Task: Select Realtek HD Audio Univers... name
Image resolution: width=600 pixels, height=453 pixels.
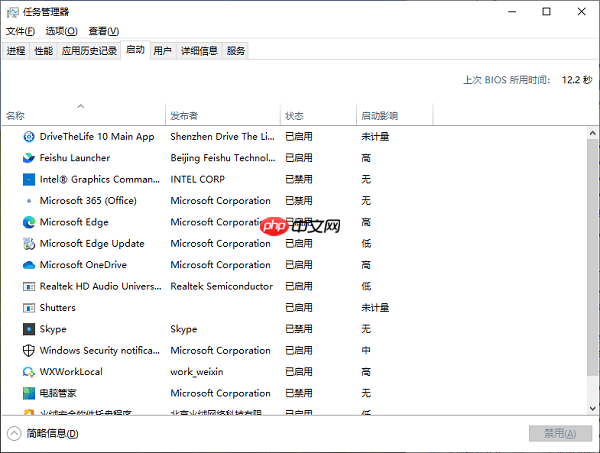Action: tap(101, 286)
